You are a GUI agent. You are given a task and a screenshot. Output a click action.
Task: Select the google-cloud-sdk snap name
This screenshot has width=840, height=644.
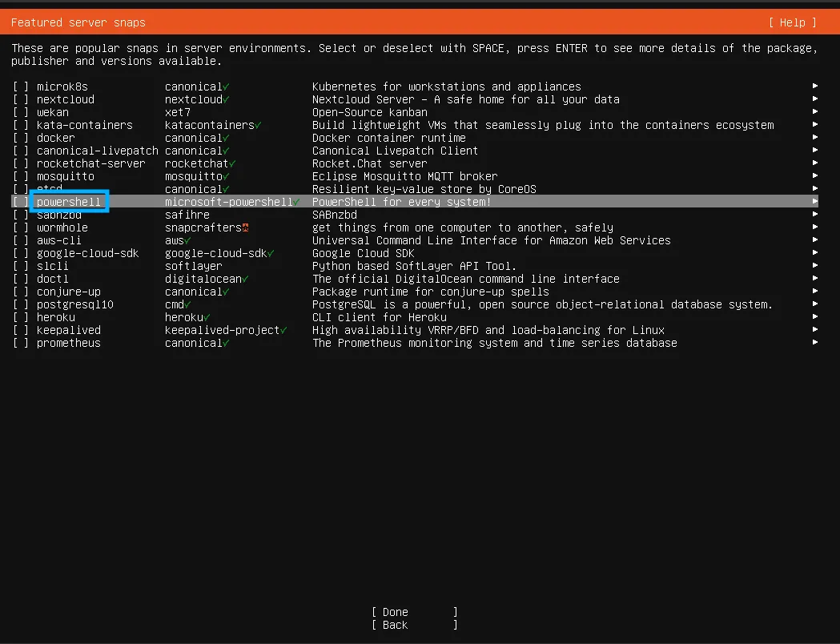[88, 253]
